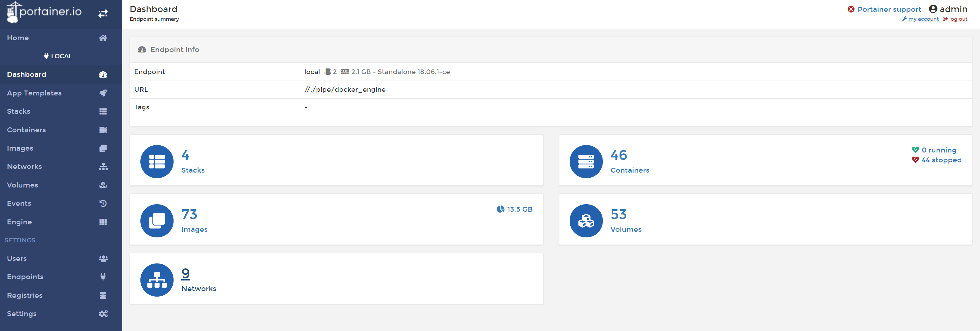The width and height of the screenshot is (980, 331).
Task: Click the Networks tile sitemap icon
Action: [x=157, y=280]
